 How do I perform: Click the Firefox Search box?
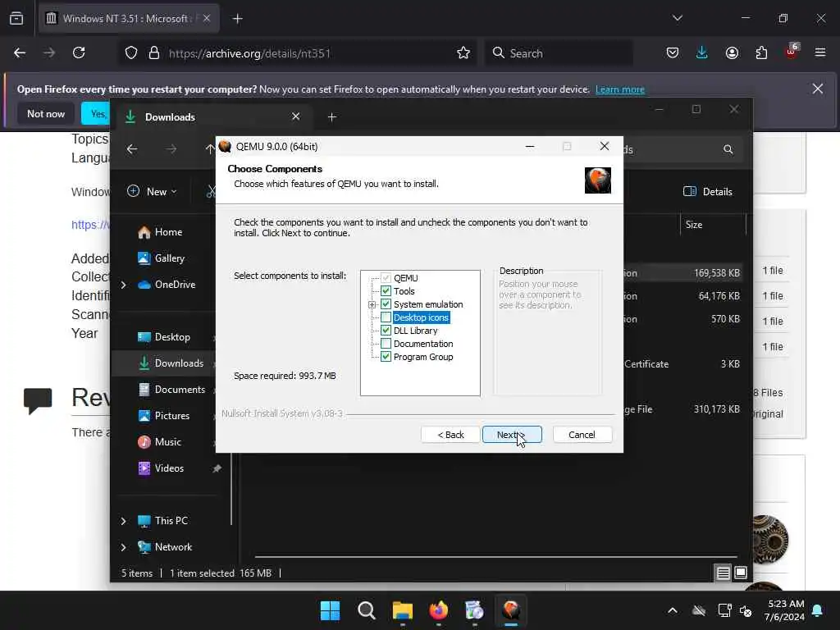(559, 53)
